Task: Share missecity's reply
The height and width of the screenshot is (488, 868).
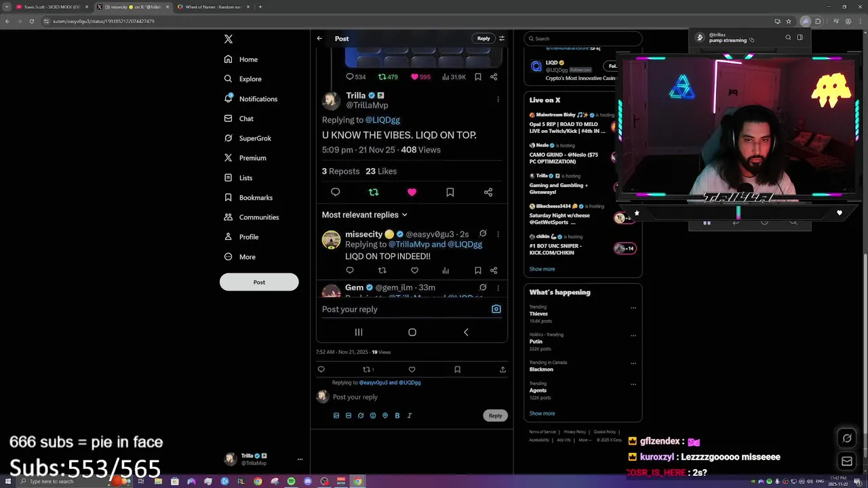Action: click(x=494, y=270)
